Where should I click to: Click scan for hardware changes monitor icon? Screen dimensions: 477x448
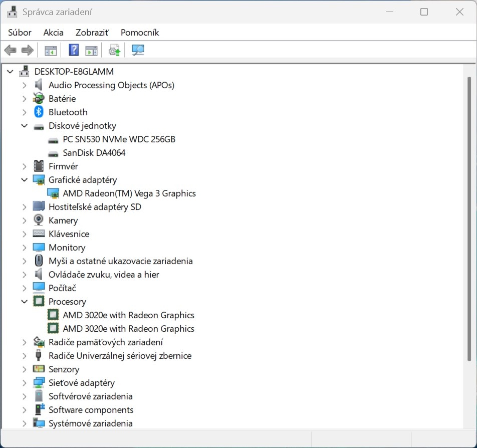138,50
